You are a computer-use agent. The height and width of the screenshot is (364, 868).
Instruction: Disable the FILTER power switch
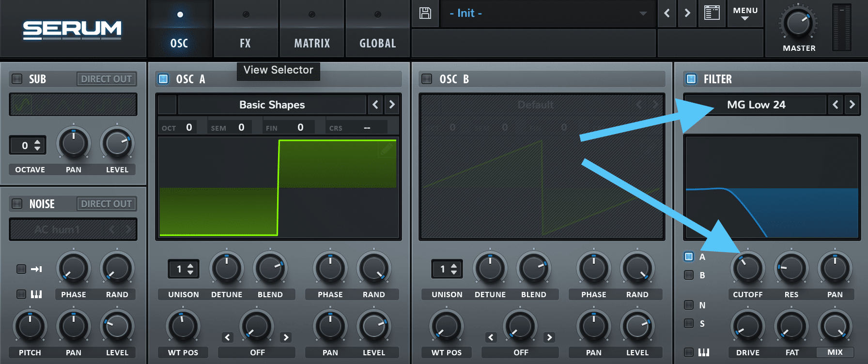(x=691, y=79)
